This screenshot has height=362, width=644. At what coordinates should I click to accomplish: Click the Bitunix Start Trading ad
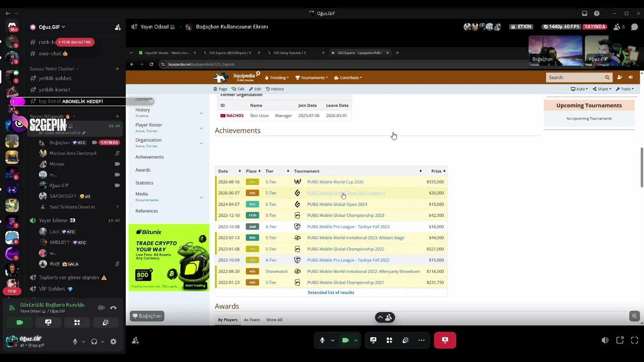click(195, 286)
